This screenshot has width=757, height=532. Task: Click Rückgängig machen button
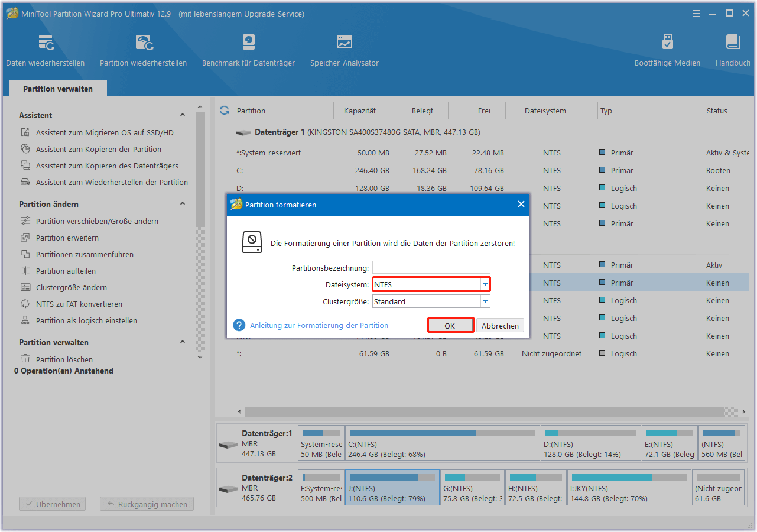point(147,504)
